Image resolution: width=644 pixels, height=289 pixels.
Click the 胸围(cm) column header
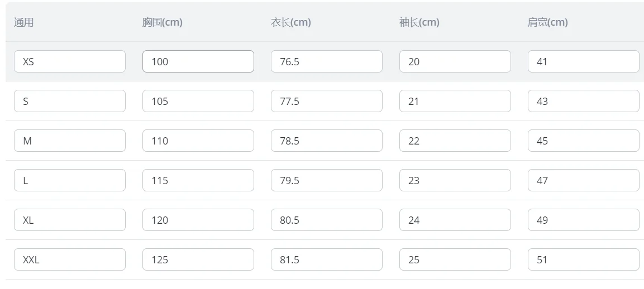click(162, 22)
